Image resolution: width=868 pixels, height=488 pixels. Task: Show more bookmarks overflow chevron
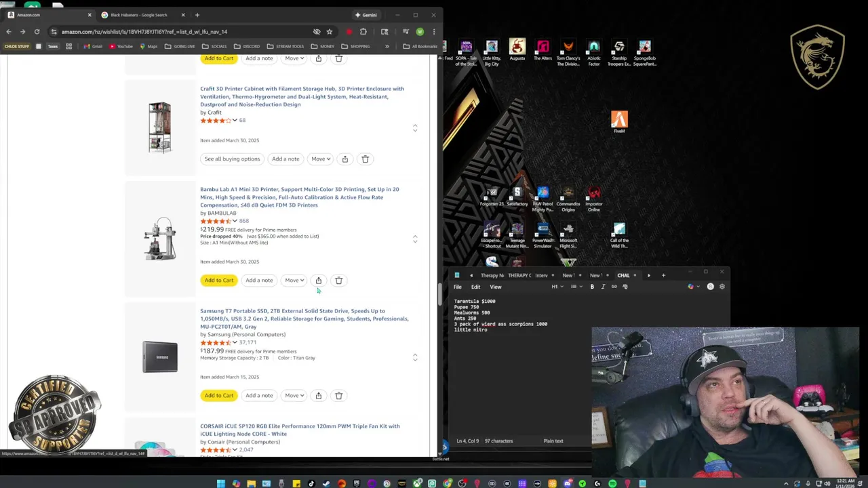387,46
